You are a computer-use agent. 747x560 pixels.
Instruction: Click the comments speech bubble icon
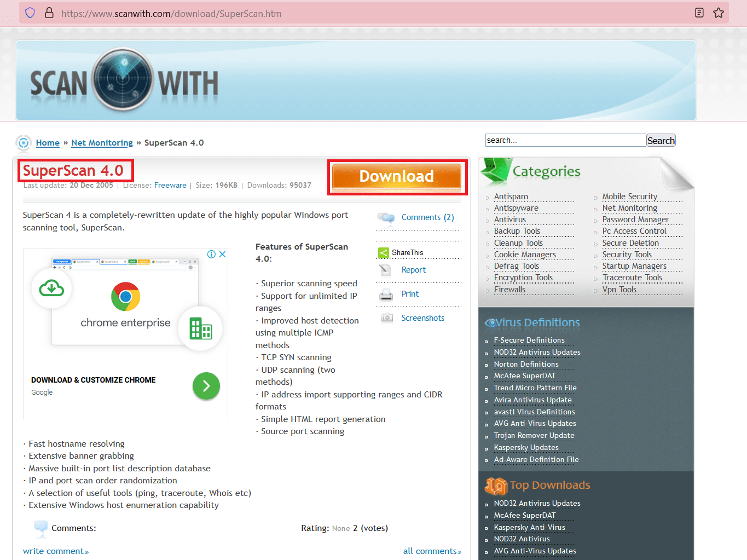(x=386, y=218)
